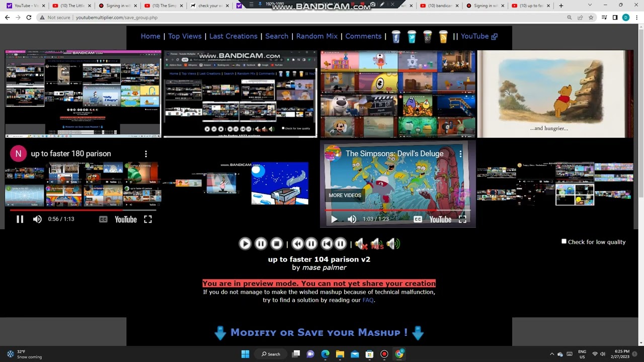The width and height of the screenshot is (644, 362).
Task: Open the Comments page link
Action: [363, 36]
